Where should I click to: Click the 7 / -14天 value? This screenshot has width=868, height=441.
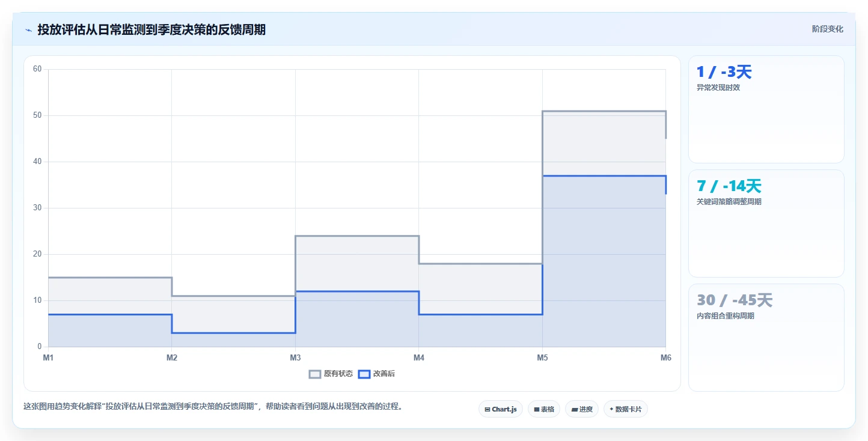coord(729,186)
